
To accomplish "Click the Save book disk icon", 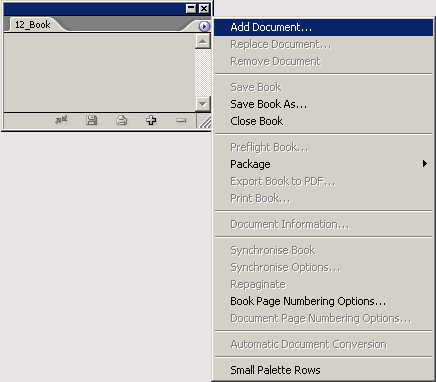I will (x=91, y=120).
